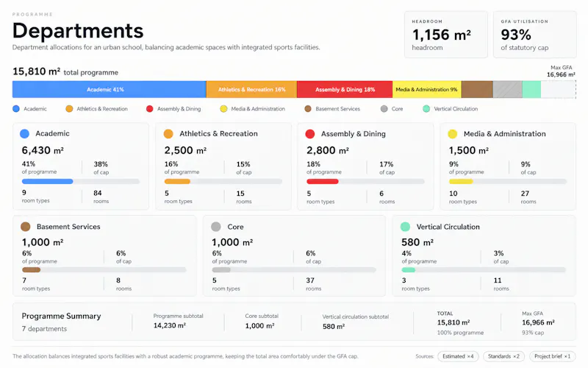Click the Academic card progress bar
This screenshot has height=368, width=588.
(x=81, y=181)
